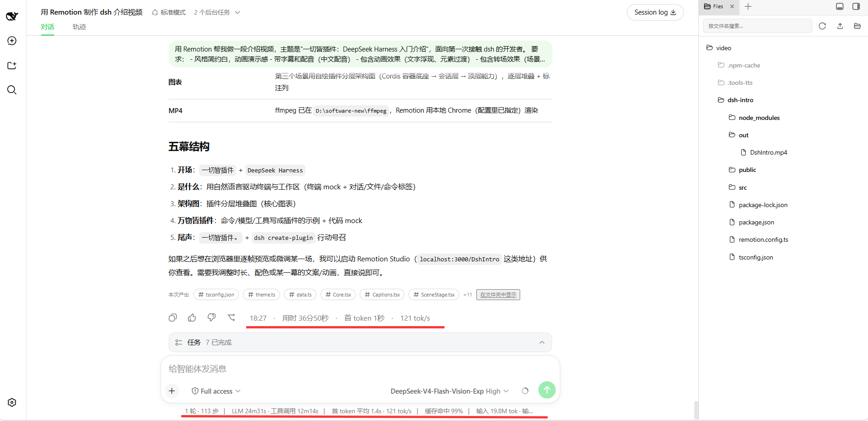Start a new chat with plus-circle icon
Image resolution: width=868 pixels, height=421 pixels.
(12, 41)
